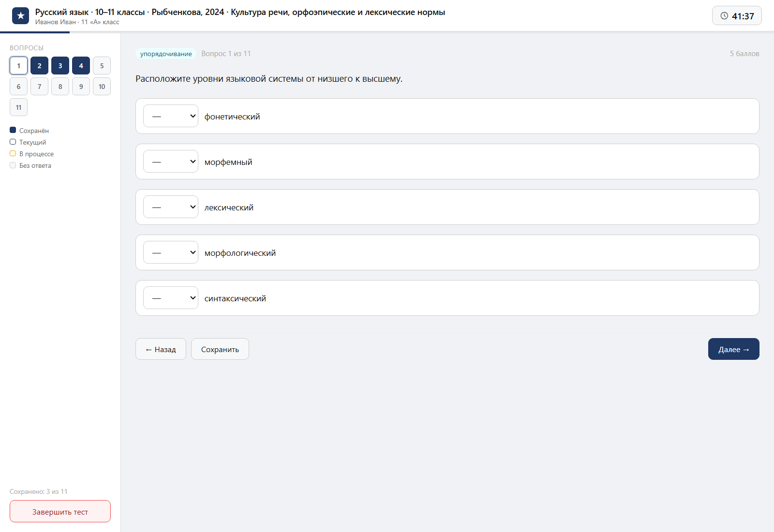Jump to question 6
The width and height of the screenshot is (774, 532).
pos(18,87)
